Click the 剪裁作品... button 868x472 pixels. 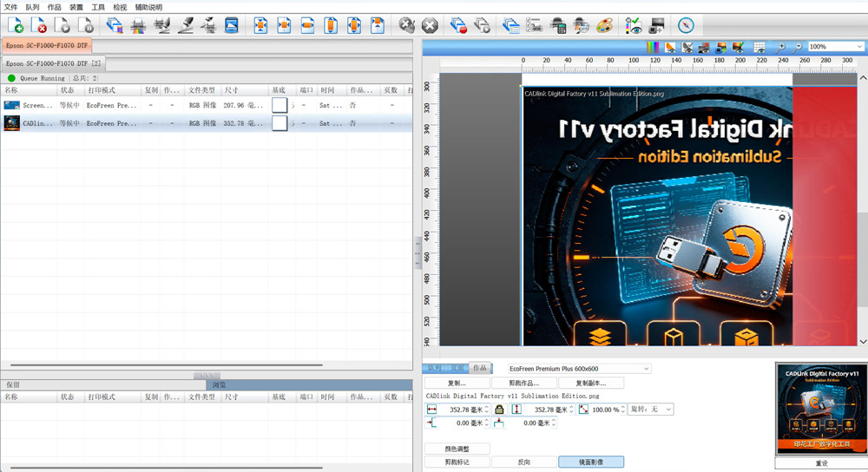coord(523,383)
